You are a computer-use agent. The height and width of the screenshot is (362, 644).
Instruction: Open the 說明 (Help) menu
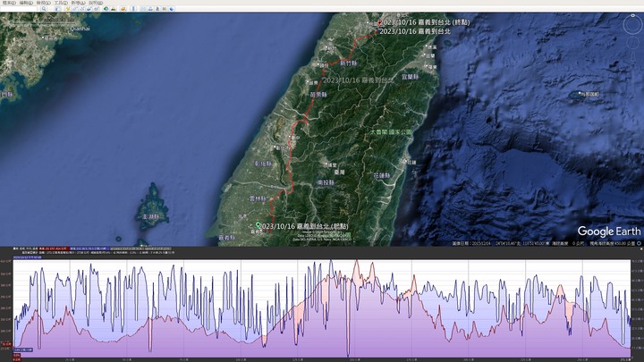[96, 3]
